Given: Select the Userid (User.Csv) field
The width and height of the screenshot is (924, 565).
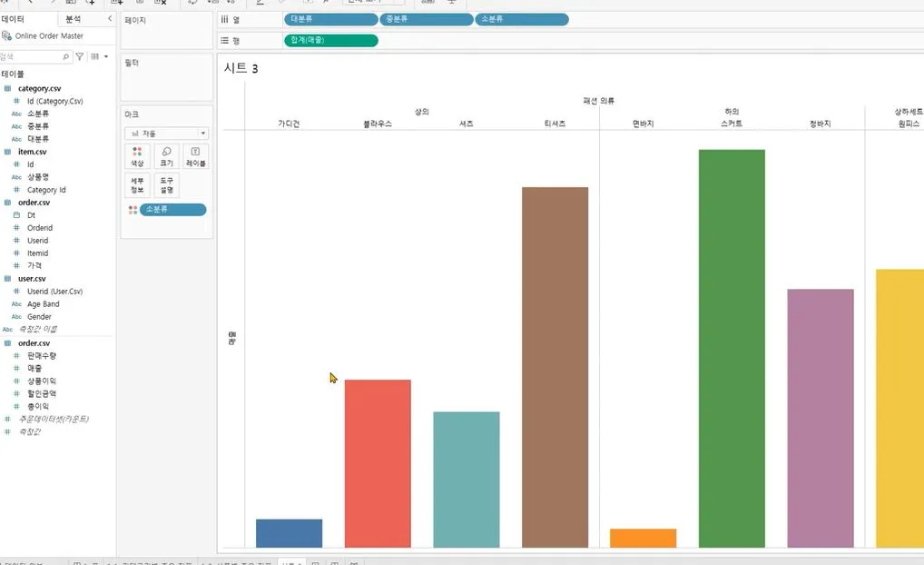Looking at the screenshot, I should pos(54,292).
